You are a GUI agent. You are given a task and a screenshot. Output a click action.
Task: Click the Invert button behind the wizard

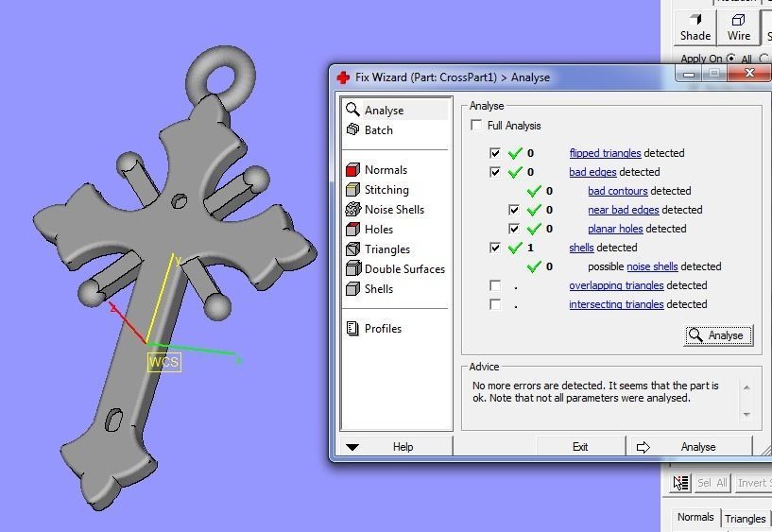coord(752,483)
